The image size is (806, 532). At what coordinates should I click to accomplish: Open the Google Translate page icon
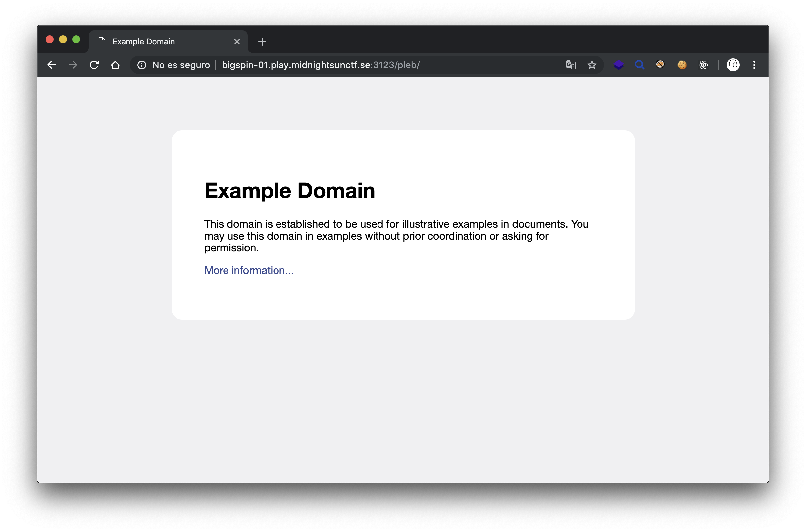click(570, 65)
